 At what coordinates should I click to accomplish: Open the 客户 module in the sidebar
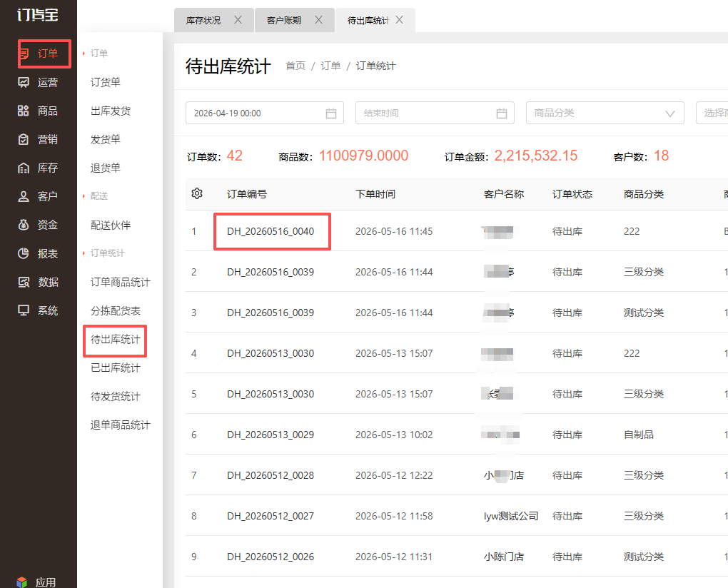[39, 196]
